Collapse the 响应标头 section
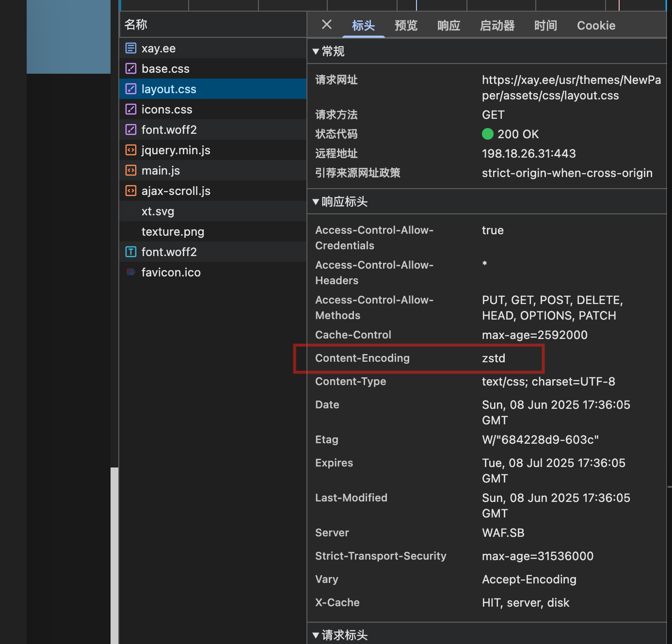This screenshot has width=672, height=644. click(x=316, y=202)
